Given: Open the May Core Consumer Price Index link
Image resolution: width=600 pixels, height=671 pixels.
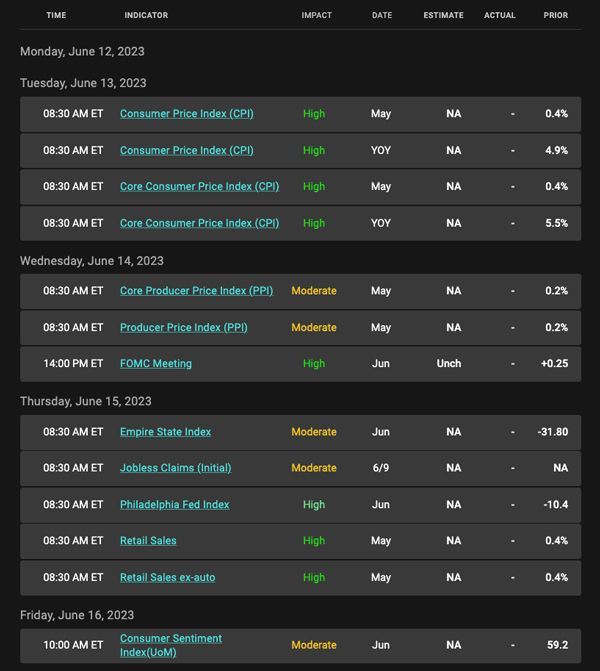Looking at the screenshot, I should [x=199, y=187].
